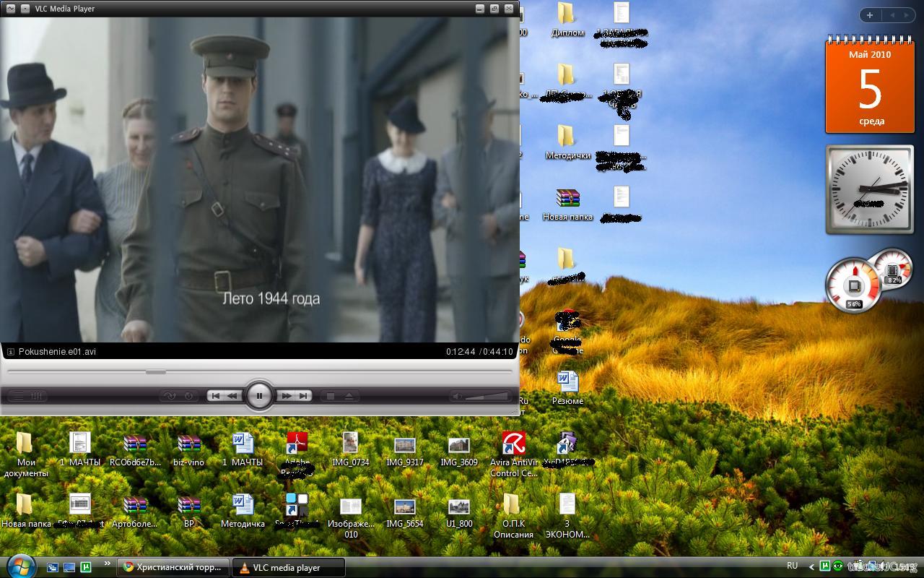Expand hidden quick launch items chevron
Screen dimensions: 924x578
(x=108, y=564)
